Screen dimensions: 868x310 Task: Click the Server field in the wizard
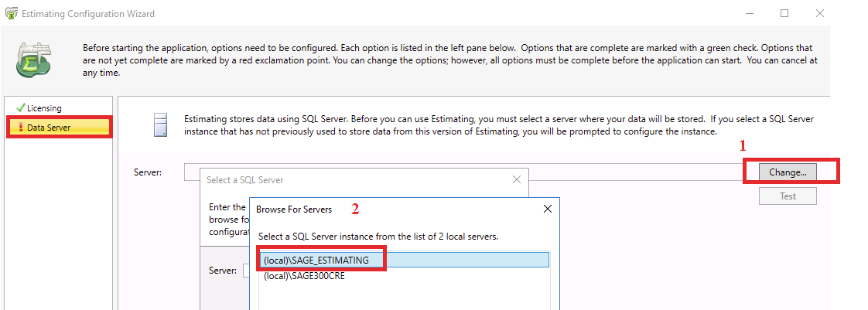pos(468,172)
